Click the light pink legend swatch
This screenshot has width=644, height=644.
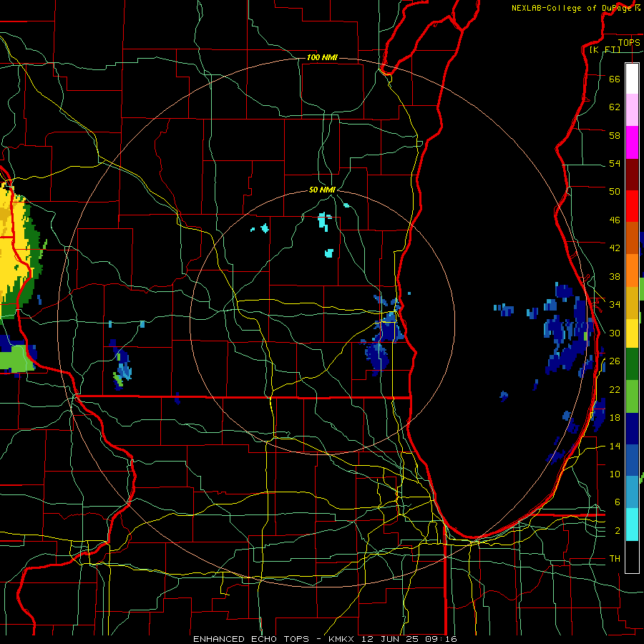[x=632, y=110]
